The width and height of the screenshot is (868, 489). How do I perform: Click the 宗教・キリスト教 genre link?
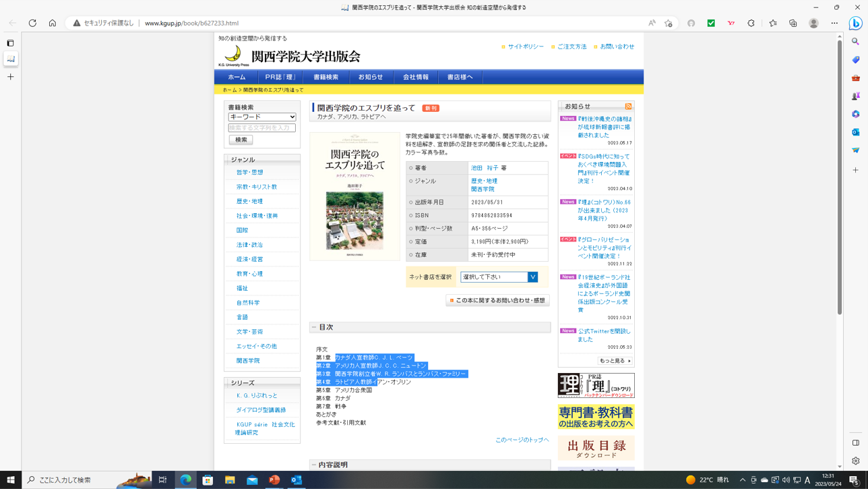pos(257,187)
